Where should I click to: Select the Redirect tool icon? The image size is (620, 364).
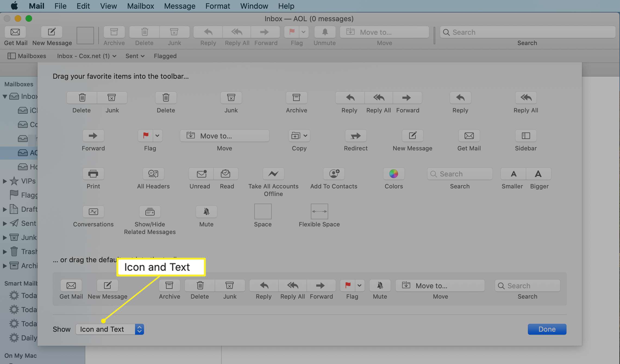[x=355, y=136]
